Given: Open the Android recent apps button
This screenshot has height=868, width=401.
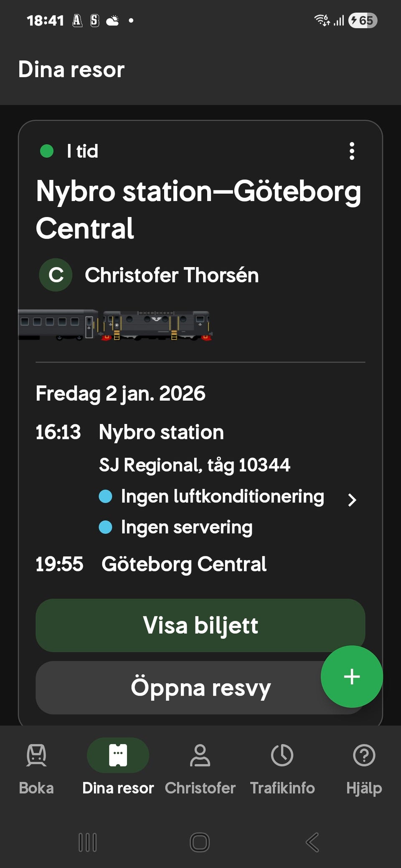Looking at the screenshot, I should (x=88, y=842).
